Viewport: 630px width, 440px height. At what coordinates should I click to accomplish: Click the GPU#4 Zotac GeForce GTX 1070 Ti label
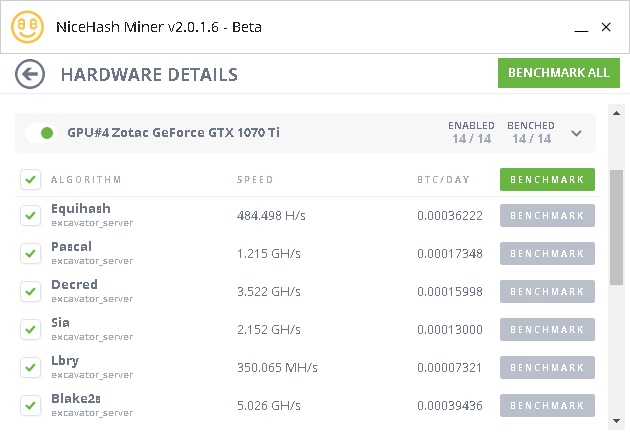coord(174,133)
